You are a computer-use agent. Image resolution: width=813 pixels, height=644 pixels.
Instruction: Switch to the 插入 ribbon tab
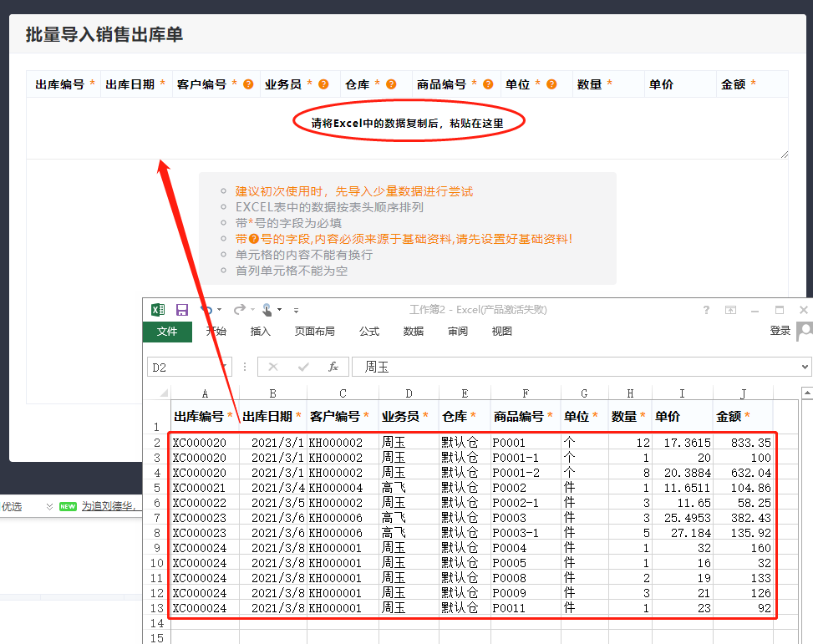tap(261, 332)
